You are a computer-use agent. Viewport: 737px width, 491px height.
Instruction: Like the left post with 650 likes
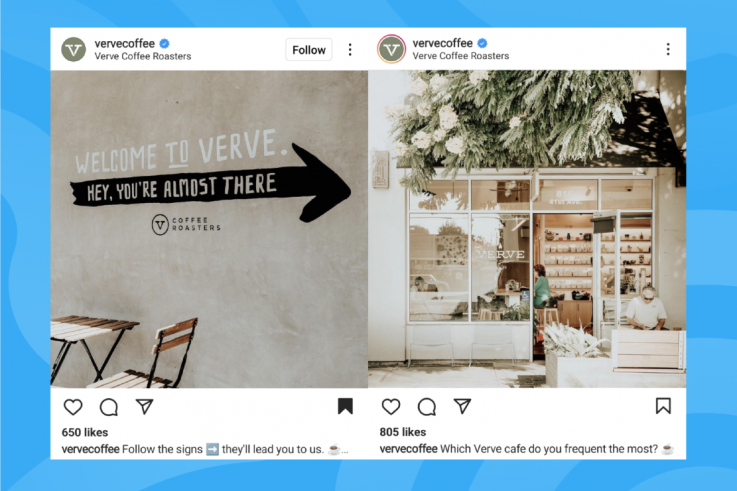(x=73, y=407)
